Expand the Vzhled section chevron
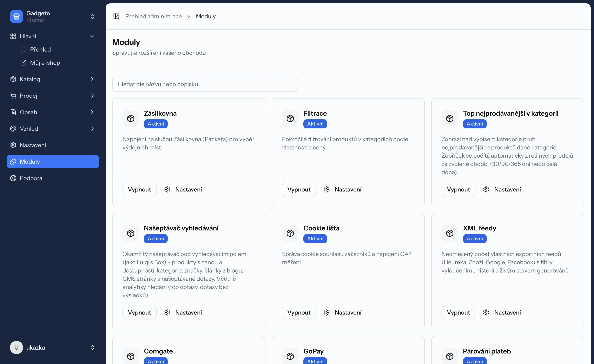Image resolution: width=594 pixels, height=364 pixels. click(92, 129)
